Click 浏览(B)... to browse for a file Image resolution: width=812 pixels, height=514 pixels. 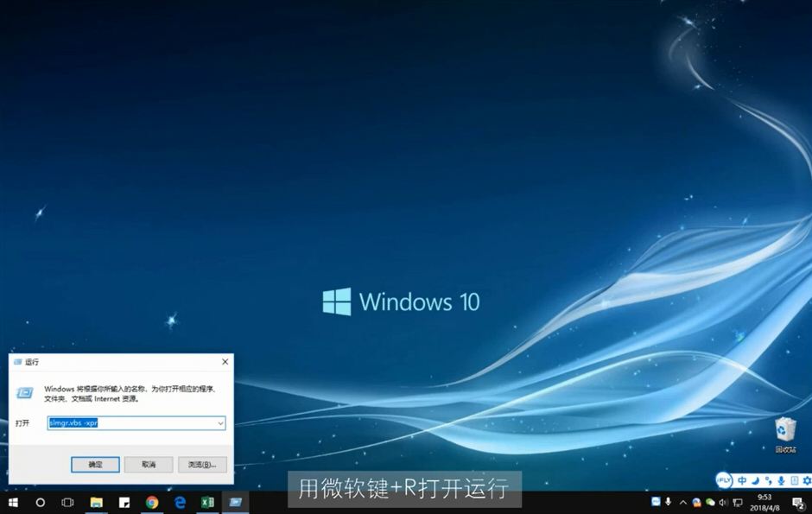click(x=202, y=464)
